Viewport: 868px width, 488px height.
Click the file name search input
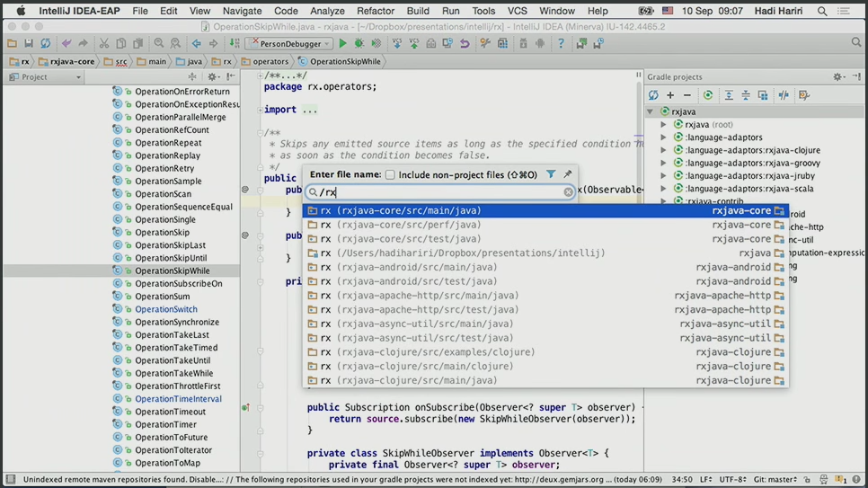coord(440,192)
